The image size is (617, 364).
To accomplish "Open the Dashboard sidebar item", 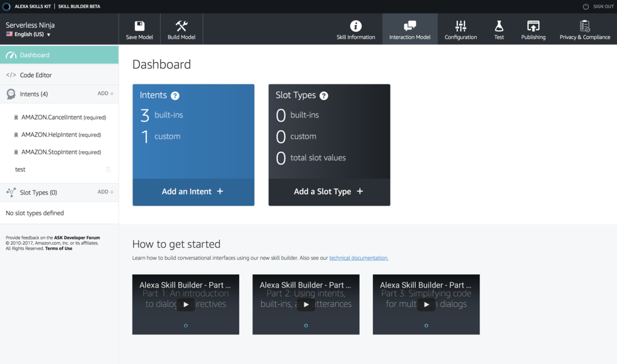I will (59, 55).
